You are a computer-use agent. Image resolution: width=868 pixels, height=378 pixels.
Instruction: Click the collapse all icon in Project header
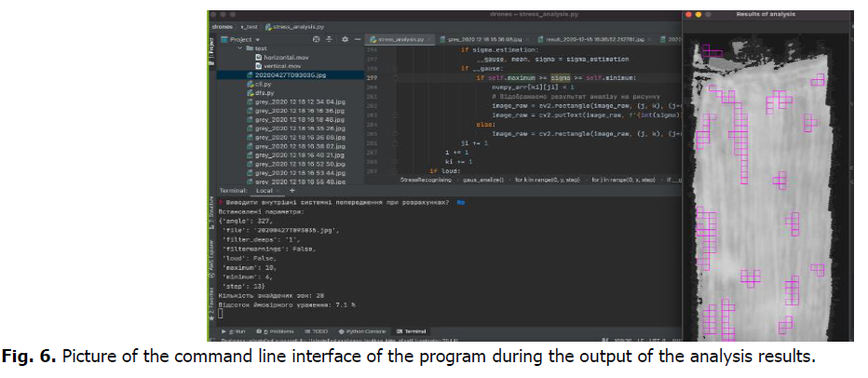click(x=332, y=40)
